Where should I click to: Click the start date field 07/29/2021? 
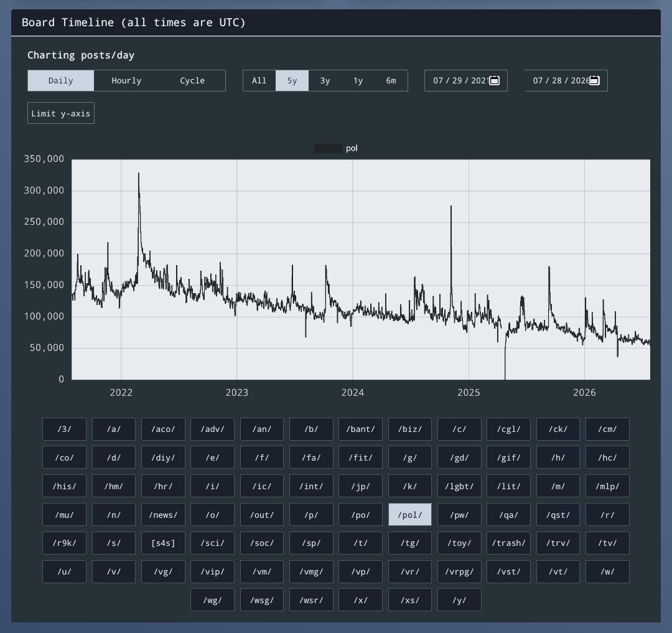coord(466,80)
